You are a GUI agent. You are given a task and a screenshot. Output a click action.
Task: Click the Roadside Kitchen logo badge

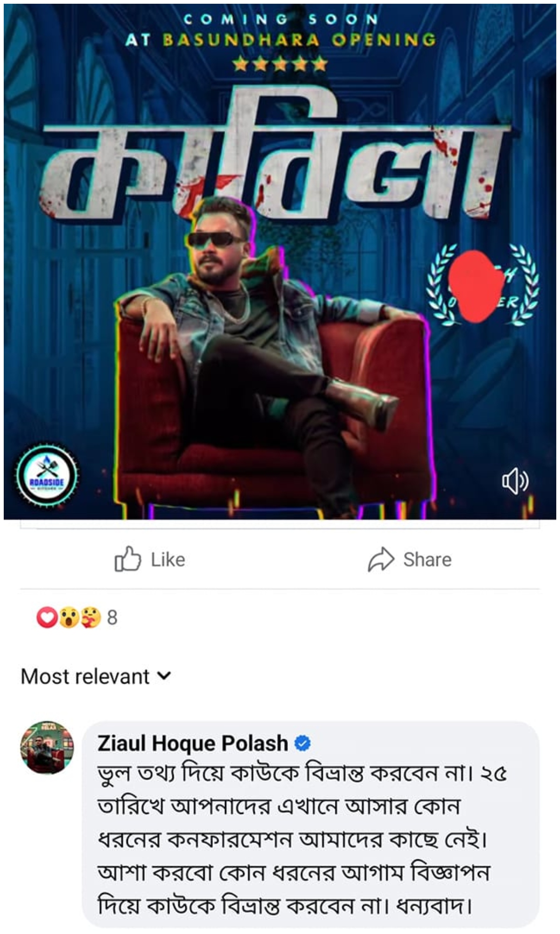(47, 475)
